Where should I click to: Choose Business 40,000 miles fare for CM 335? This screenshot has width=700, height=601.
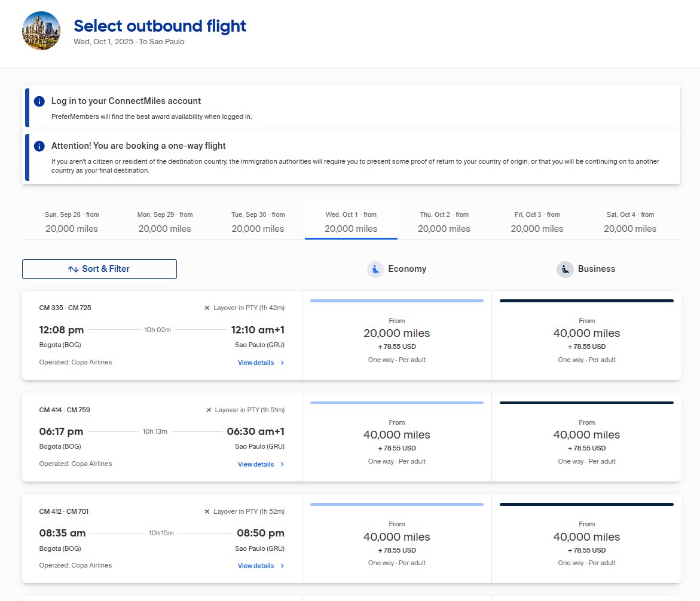[586, 336]
